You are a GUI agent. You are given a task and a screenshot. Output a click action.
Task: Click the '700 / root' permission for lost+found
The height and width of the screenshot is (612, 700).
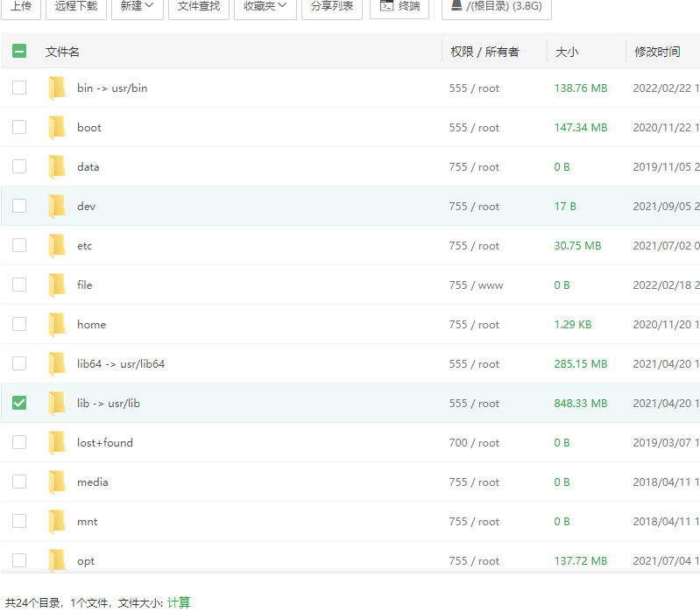(474, 442)
